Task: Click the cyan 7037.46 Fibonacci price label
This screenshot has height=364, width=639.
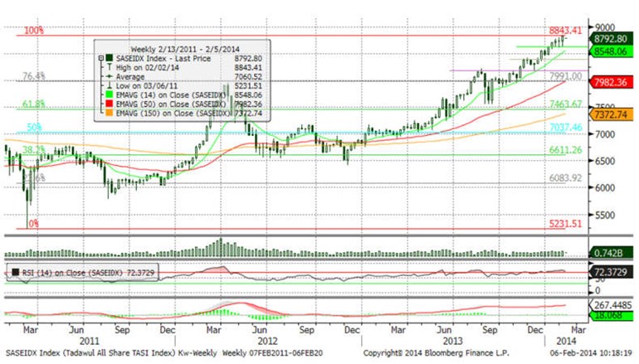Action: [x=565, y=128]
